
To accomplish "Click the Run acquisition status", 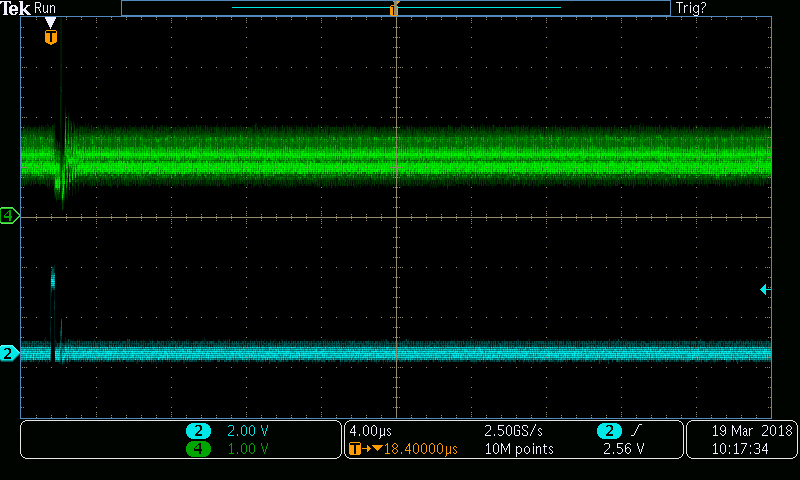I will (x=45, y=8).
